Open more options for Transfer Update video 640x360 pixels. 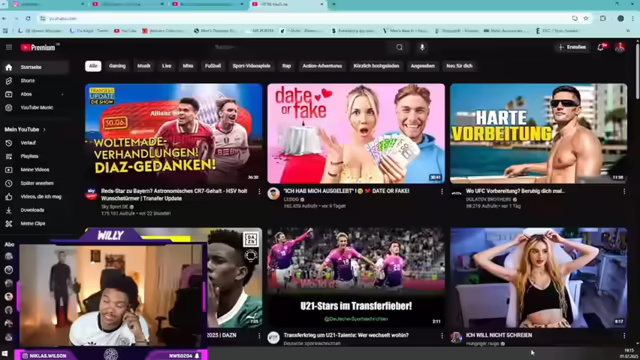tap(259, 191)
